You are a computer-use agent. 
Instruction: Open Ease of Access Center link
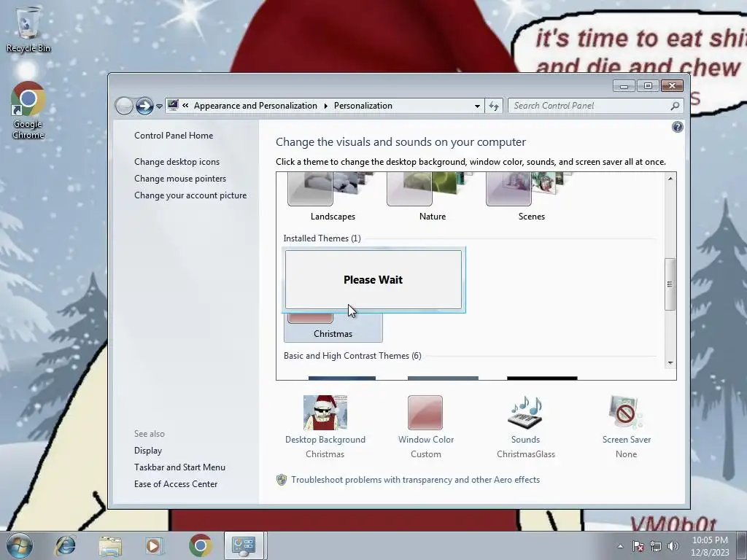175,484
